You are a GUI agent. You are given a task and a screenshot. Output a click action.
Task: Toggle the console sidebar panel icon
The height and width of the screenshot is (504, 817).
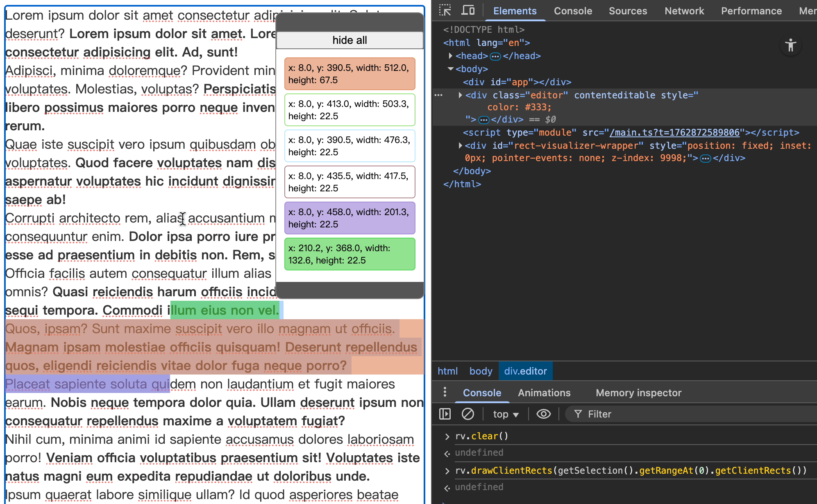pyautogui.click(x=445, y=414)
